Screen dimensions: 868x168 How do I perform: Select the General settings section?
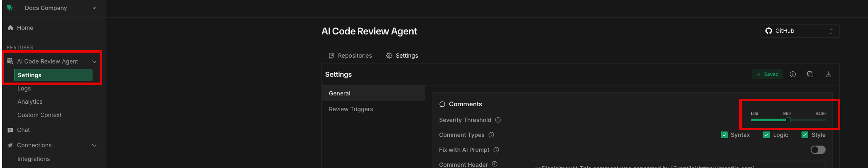373,93
